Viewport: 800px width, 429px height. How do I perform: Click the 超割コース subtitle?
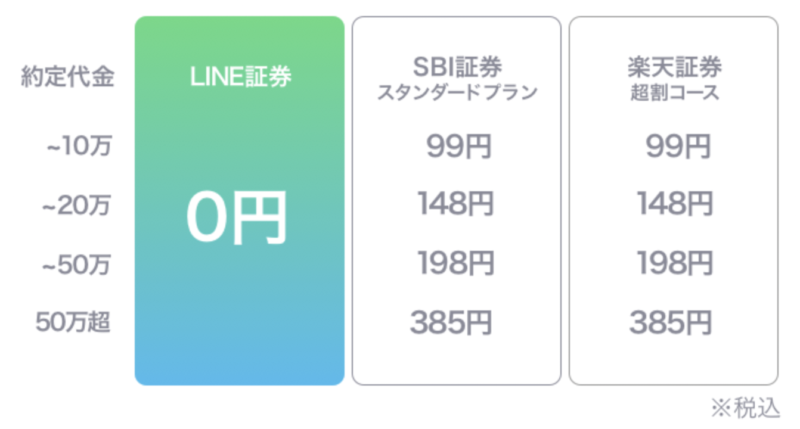[674, 92]
